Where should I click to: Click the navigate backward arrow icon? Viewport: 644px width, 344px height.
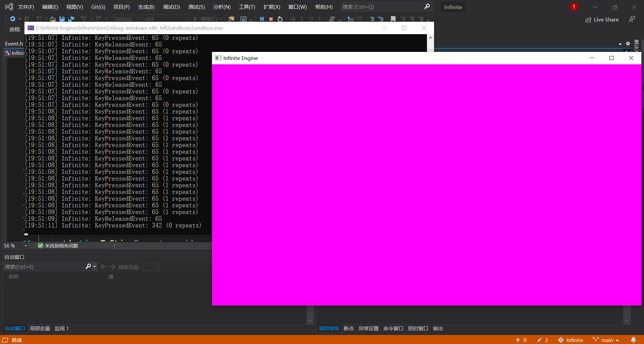(13, 19)
